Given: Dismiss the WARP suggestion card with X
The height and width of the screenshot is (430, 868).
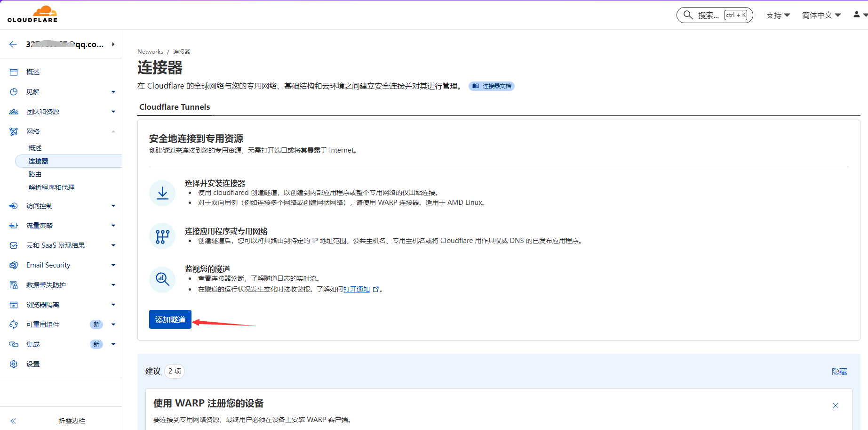Looking at the screenshot, I should coord(836,406).
